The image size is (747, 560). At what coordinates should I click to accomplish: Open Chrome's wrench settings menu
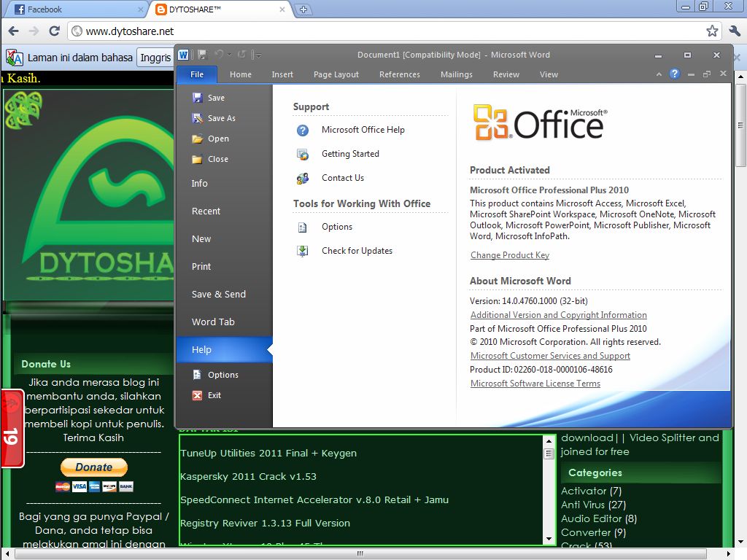(x=735, y=31)
